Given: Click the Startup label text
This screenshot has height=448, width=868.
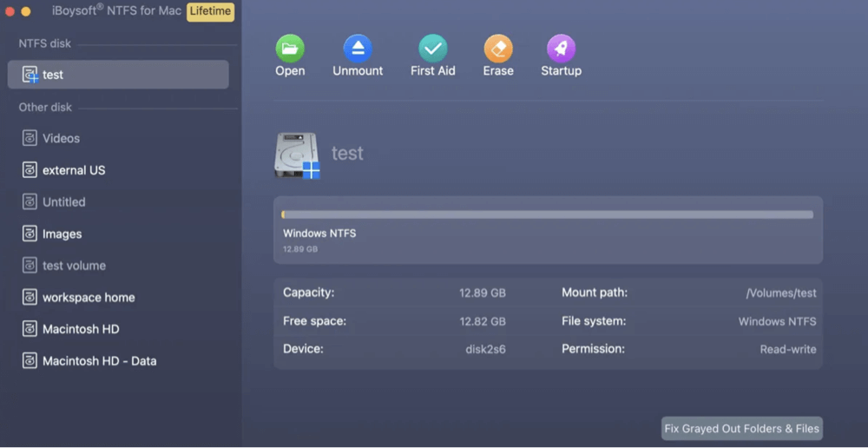Looking at the screenshot, I should 562,71.
